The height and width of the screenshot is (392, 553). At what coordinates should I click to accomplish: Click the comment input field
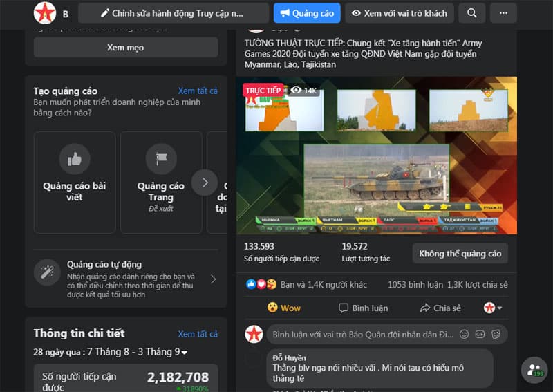coord(364,334)
